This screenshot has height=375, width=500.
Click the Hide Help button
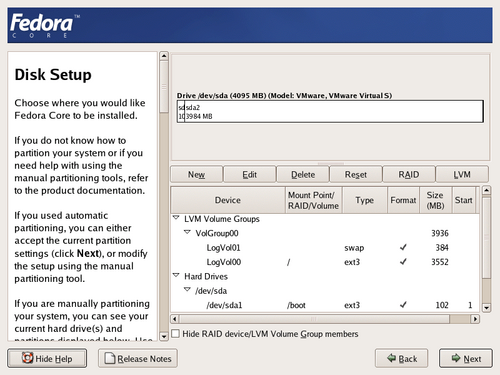pos(47,358)
